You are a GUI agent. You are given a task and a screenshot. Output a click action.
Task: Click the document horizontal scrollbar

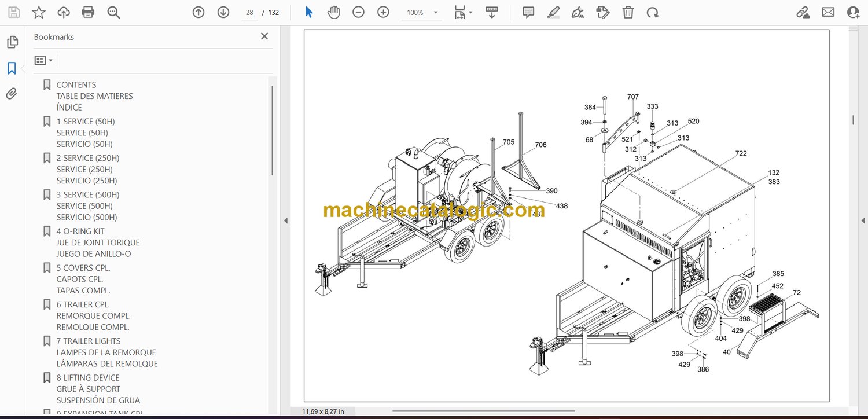click(485, 411)
